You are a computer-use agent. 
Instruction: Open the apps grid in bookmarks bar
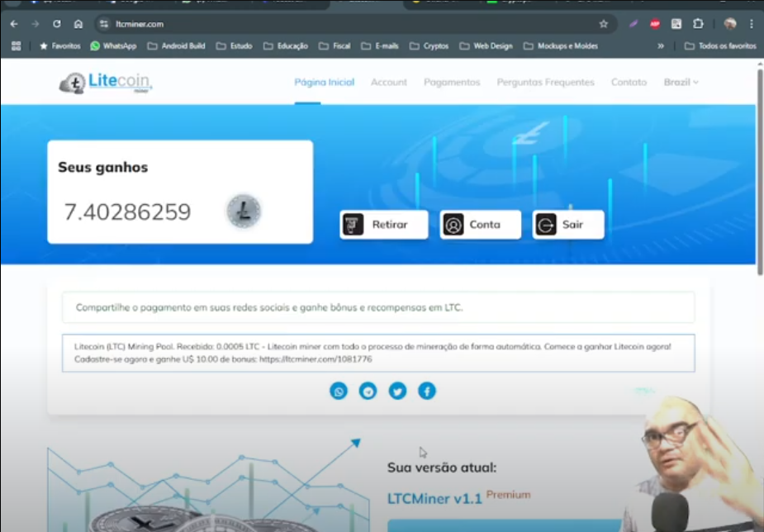(16, 45)
